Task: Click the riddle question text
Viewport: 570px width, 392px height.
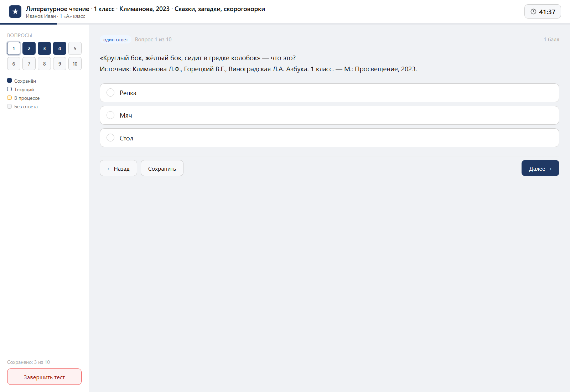Action: 198,58
